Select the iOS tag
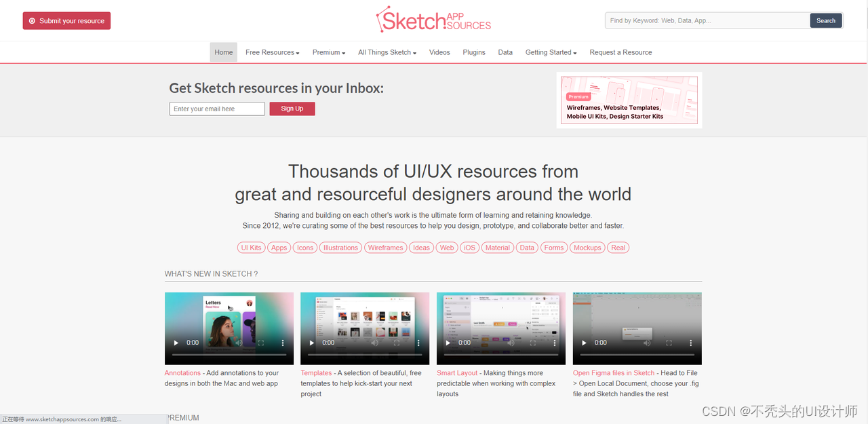Viewport: 868px width, 424px height. click(469, 248)
